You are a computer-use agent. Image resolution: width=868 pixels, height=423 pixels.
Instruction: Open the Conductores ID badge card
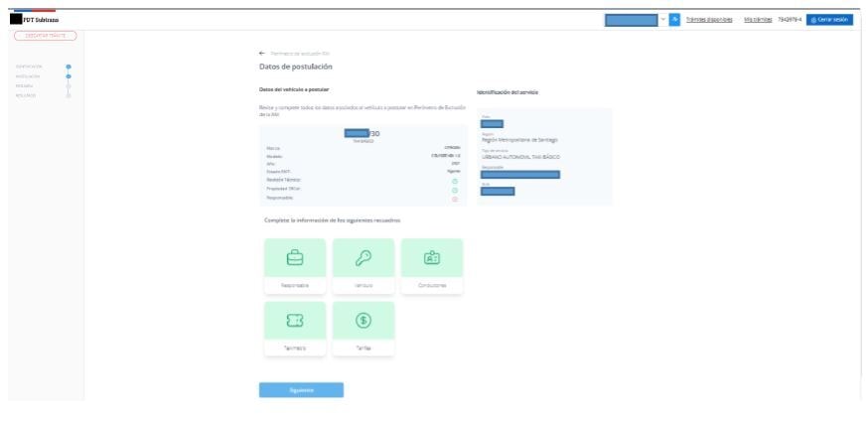[432, 266]
